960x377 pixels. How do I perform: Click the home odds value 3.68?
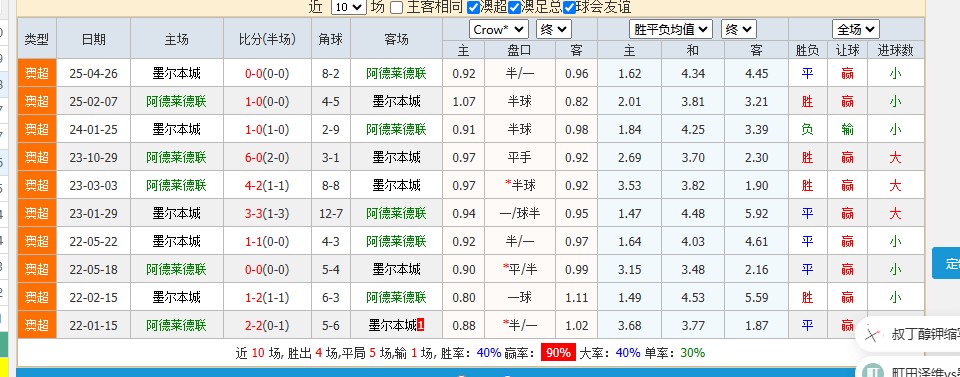pyautogui.click(x=630, y=325)
